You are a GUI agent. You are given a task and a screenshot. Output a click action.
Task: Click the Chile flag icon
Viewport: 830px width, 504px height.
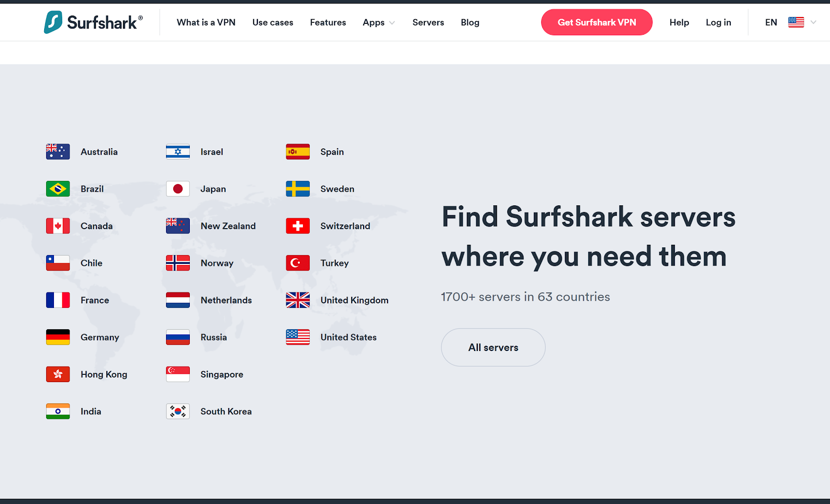pyautogui.click(x=58, y=263)
